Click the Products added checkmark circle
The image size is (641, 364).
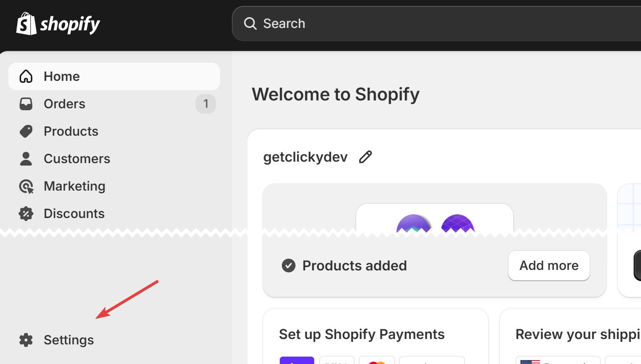tap(289, 266)
